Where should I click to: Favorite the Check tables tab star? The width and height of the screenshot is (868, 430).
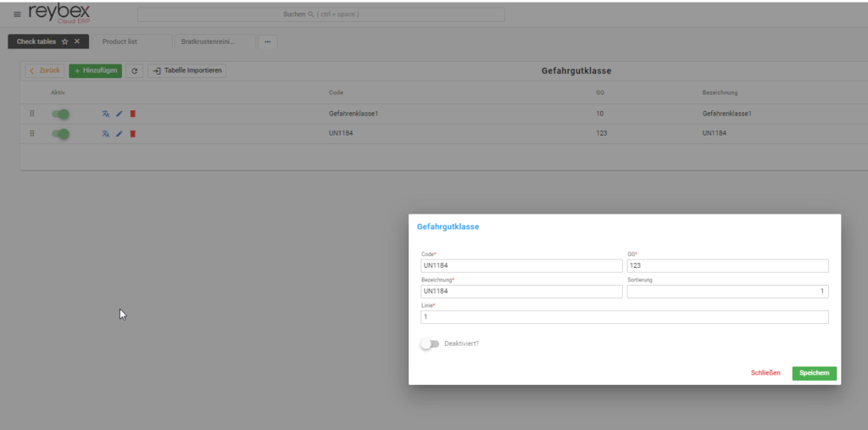point(64,42)
